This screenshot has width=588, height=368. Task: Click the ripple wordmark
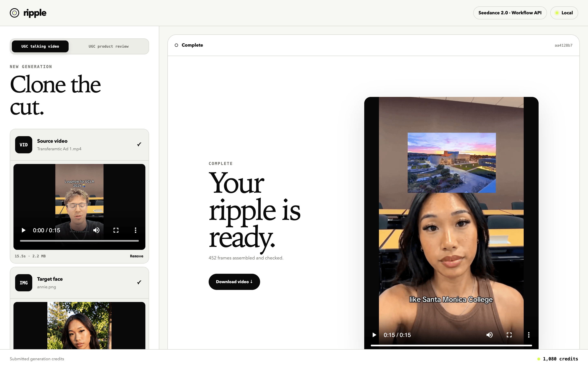(35, 13)
